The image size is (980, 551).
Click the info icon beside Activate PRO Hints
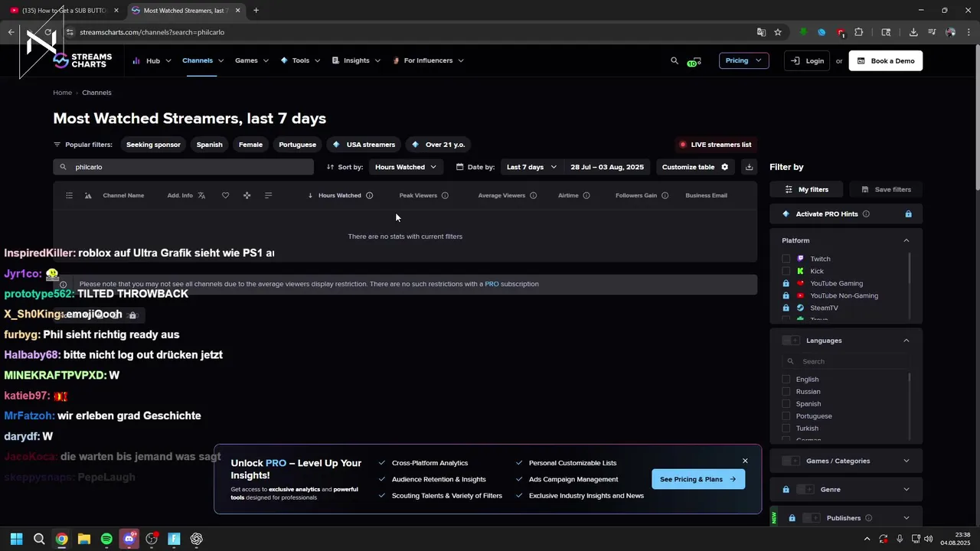click(x=866, y=214)
